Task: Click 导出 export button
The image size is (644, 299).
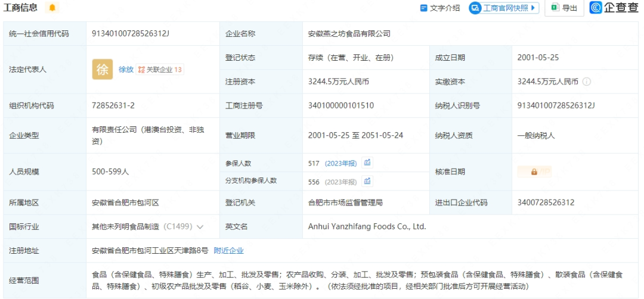Action: [564, 8]
